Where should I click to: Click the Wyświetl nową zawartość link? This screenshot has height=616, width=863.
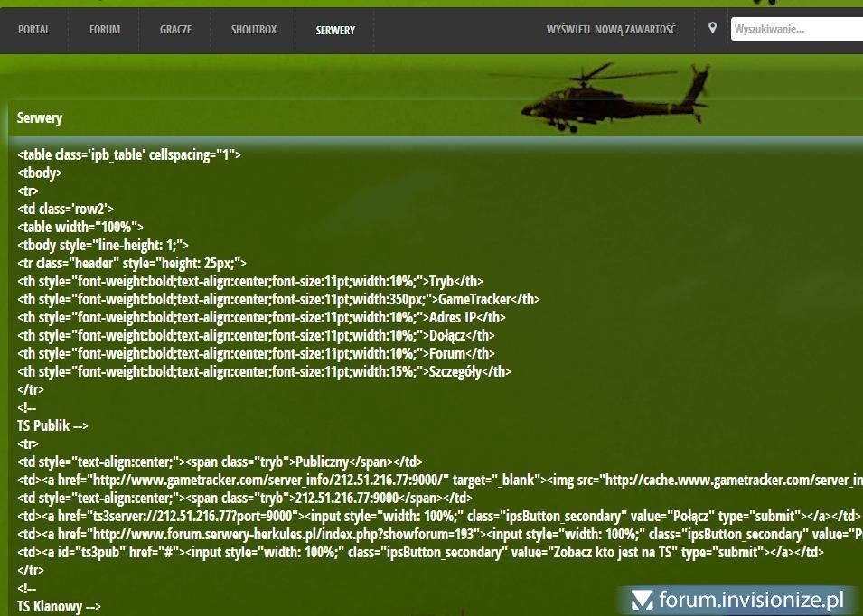(611, 30)
